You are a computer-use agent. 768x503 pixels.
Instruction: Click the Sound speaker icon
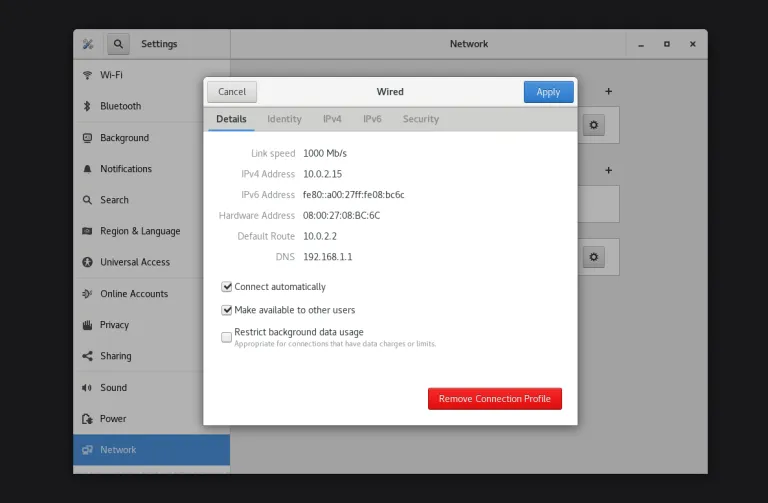87,387
